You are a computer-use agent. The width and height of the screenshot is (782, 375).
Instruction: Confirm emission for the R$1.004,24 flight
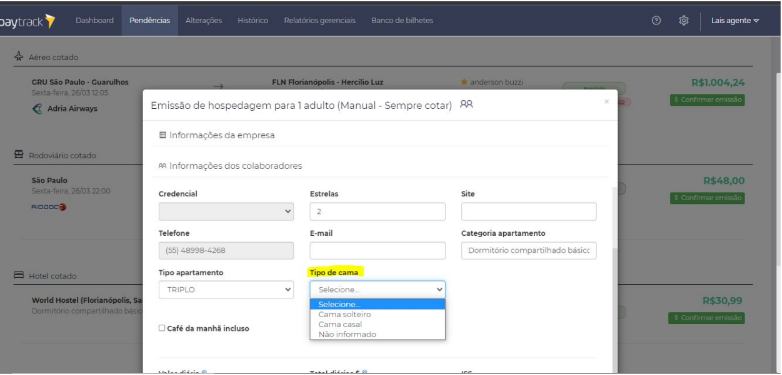coord(707,100)
